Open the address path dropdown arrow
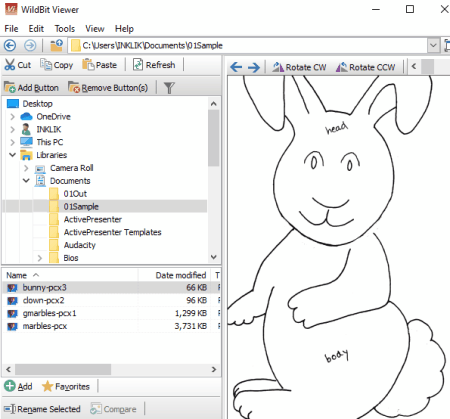The width and height of the screenshot is (450, 419). [x=433, y=45]
